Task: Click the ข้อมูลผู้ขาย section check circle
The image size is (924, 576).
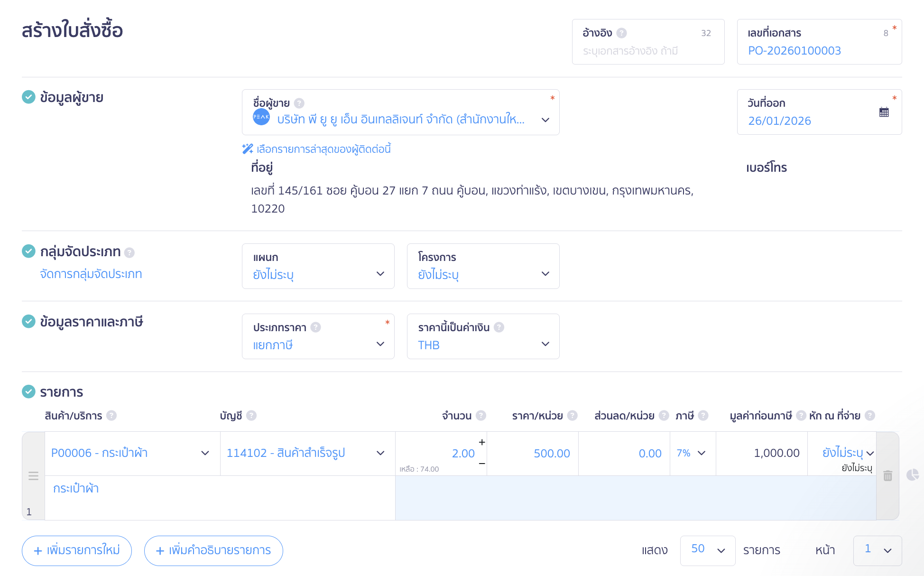Action: tap(28, 97)
